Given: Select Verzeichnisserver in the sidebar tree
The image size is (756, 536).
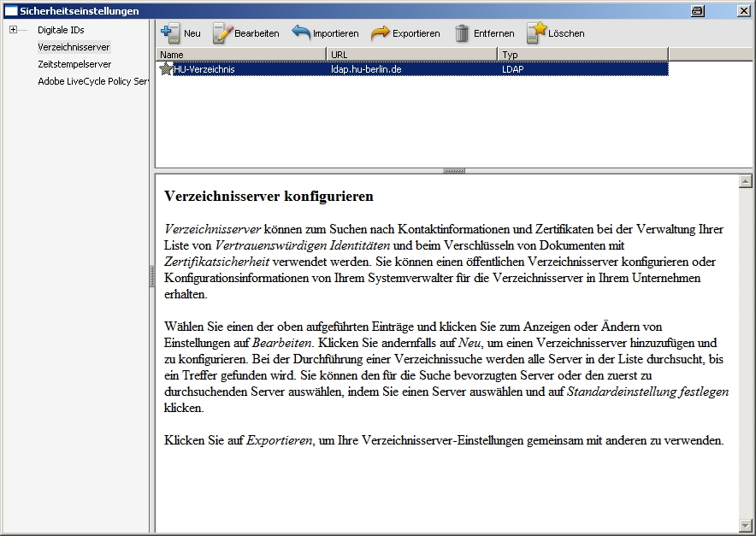Looking at the screenshot, I should click(x=74, y=47).
